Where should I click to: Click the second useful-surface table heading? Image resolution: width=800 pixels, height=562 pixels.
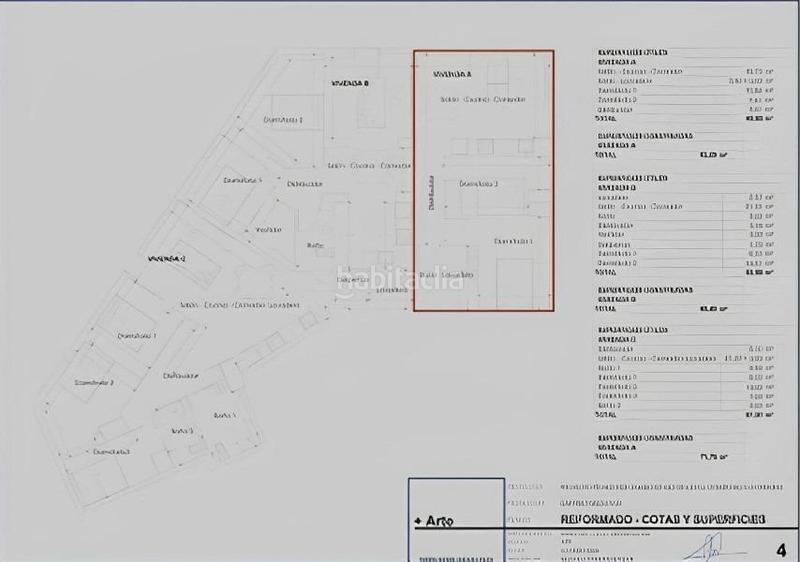pyautogui.click(x=632, y=178)
